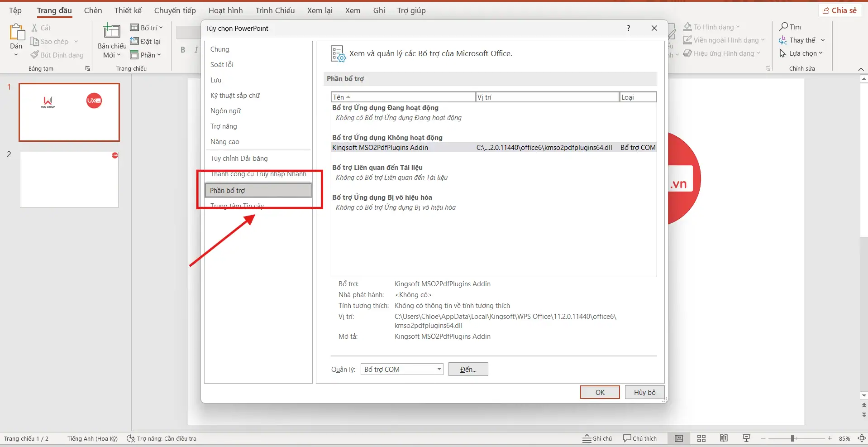
Task: Expand the Thay thế dropdown arrow
Action: (823, 40)
